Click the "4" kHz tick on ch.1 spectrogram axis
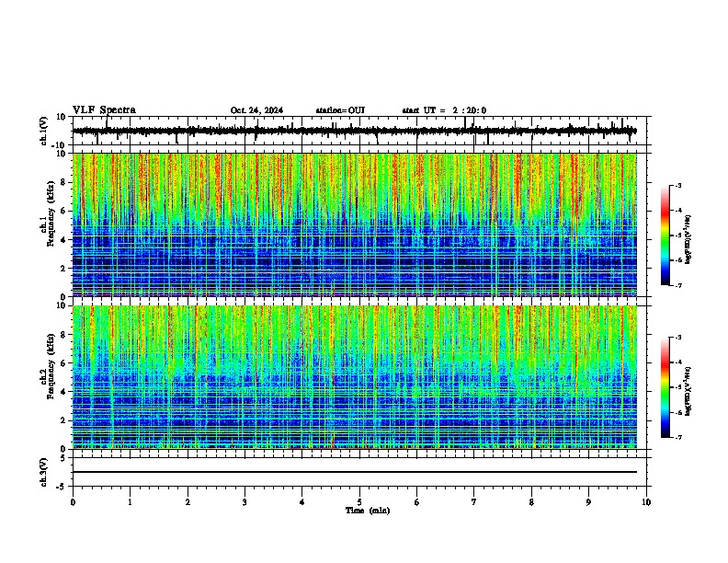The image size is (728, 563). [63, 240]
